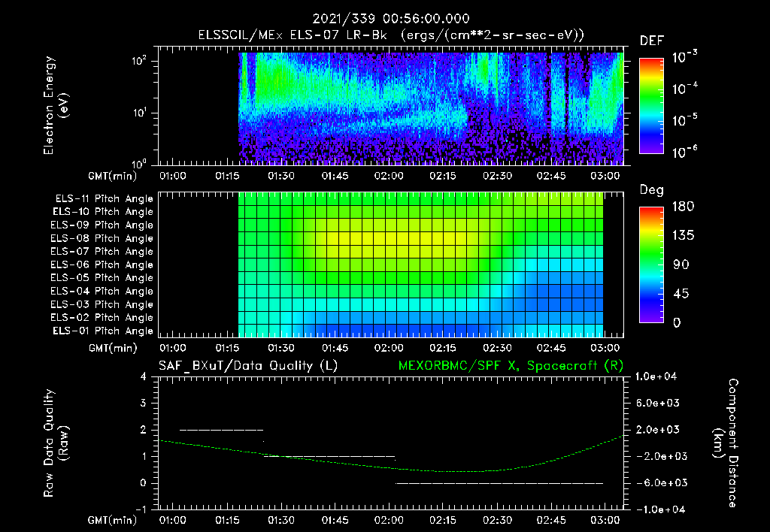Select the ELS-09 Pitch Angle row label
This screenshot has height=532, width=770.
click(x=102, y=225)
